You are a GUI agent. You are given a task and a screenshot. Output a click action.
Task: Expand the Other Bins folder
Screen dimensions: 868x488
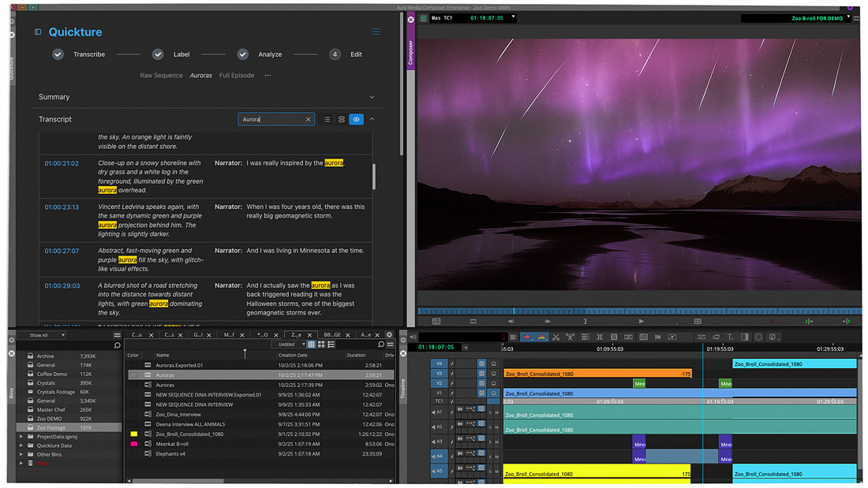tap(21, 454)
